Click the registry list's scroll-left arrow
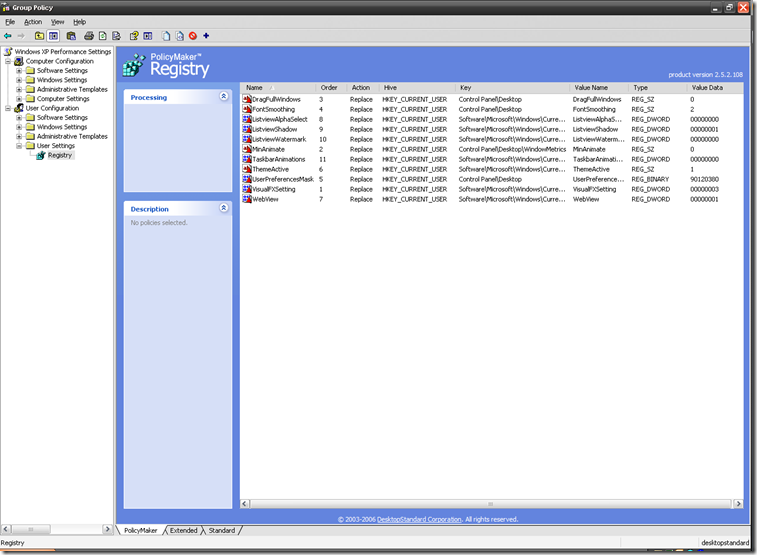Image resolution: width=757 pixels, height=555 pixels. pyautogui.click(x=245, y=504)
